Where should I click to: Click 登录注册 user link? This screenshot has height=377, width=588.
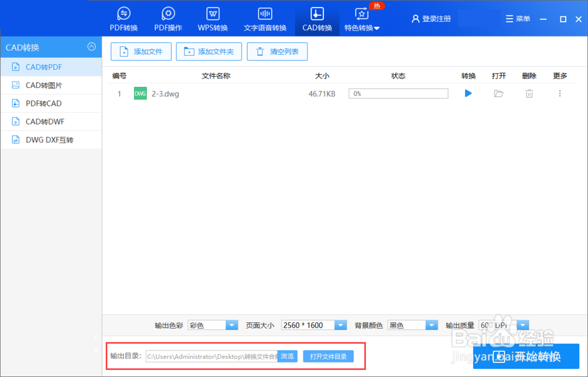(x=431, y=19)
